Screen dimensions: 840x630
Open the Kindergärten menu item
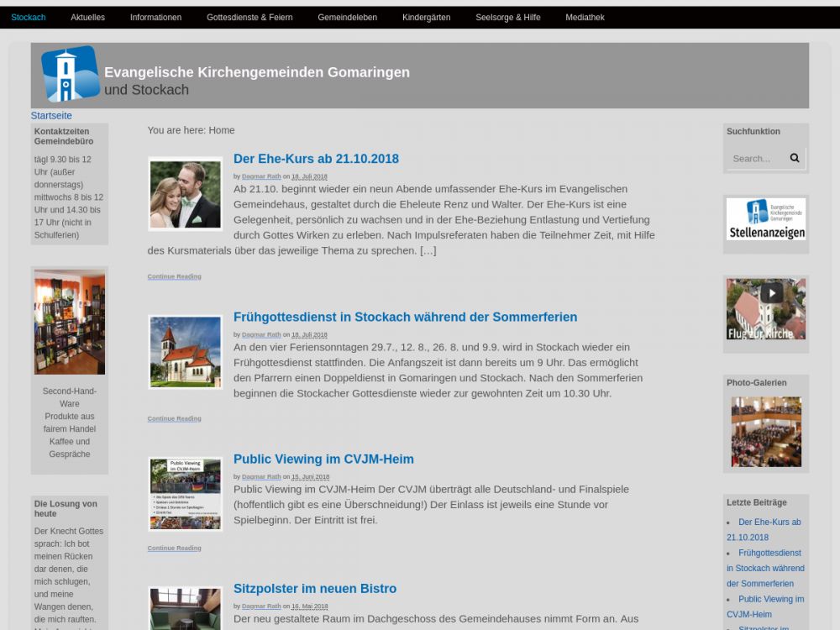coord(426,18)
